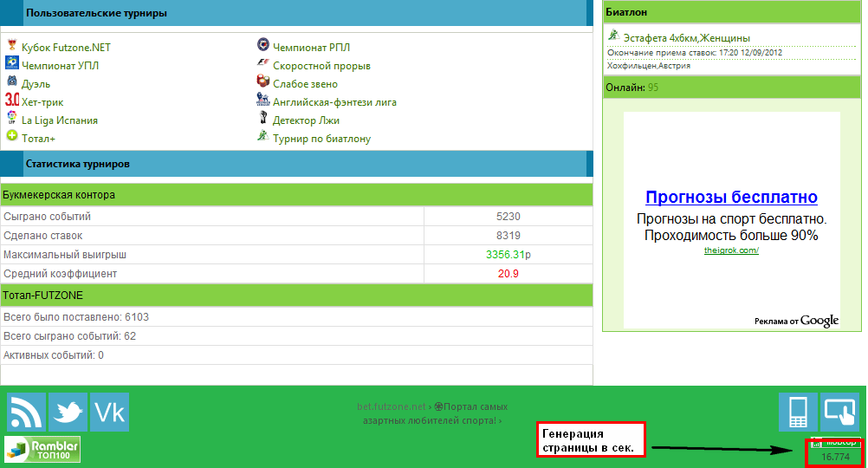Open Турнир по биатлону link

coord(321,139)
